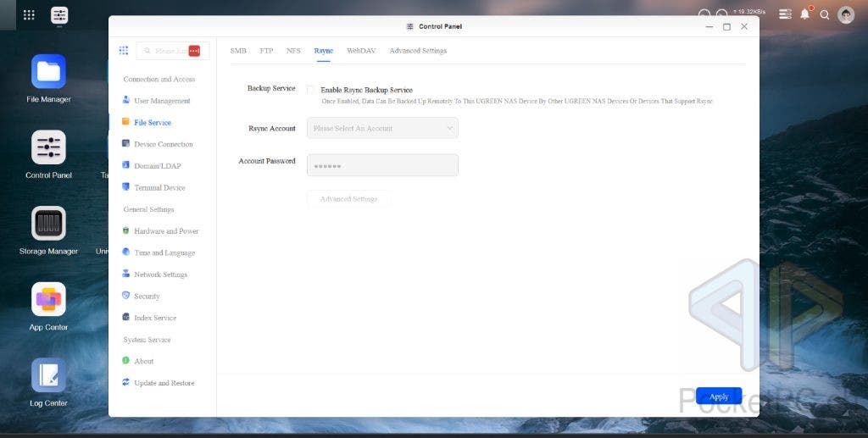Click the "Connection and Access" heading

pyautogui.click(x=159, y=79)
